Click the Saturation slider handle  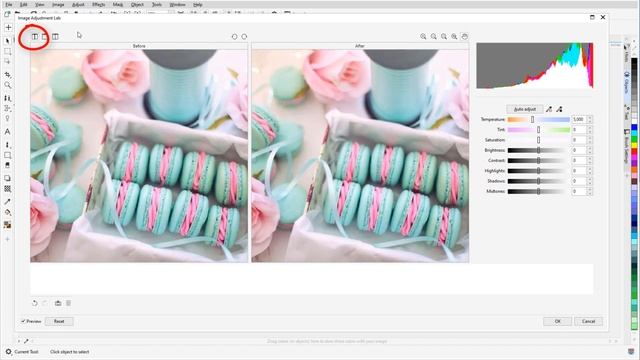(x=538, y=140)
